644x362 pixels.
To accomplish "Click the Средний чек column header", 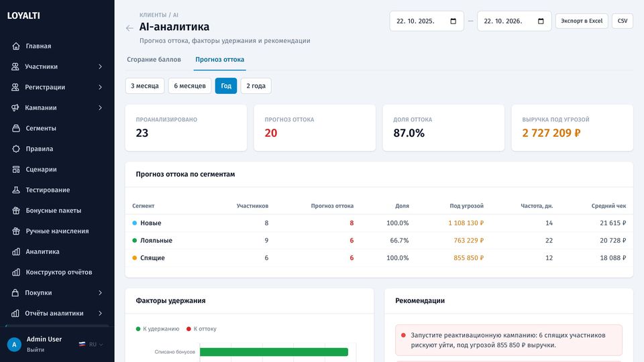I will (608, 206).
